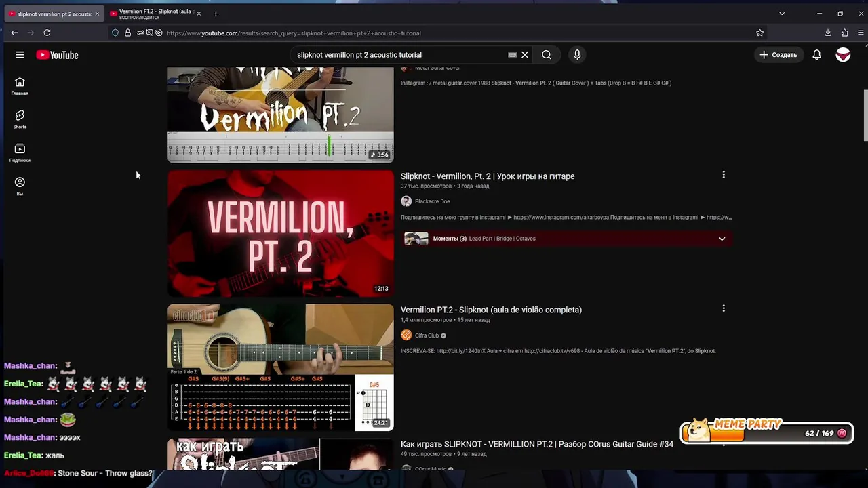Viewport: 868px width, 488px height.
Task: Open the Вы profile sidebar item
Action: (20, 186)
